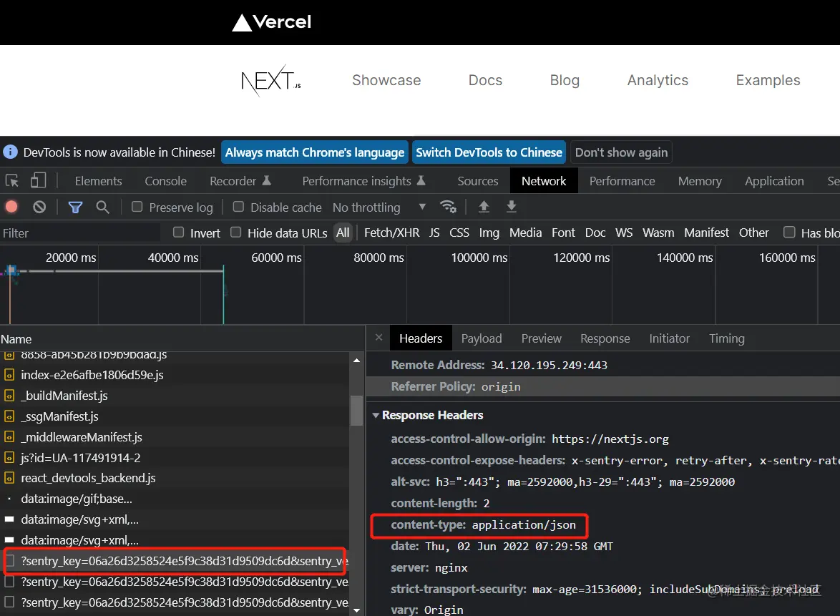Stop recording network log with red button
The width and height of the screenshot is (840, 616).
click(x=11, y=207)
